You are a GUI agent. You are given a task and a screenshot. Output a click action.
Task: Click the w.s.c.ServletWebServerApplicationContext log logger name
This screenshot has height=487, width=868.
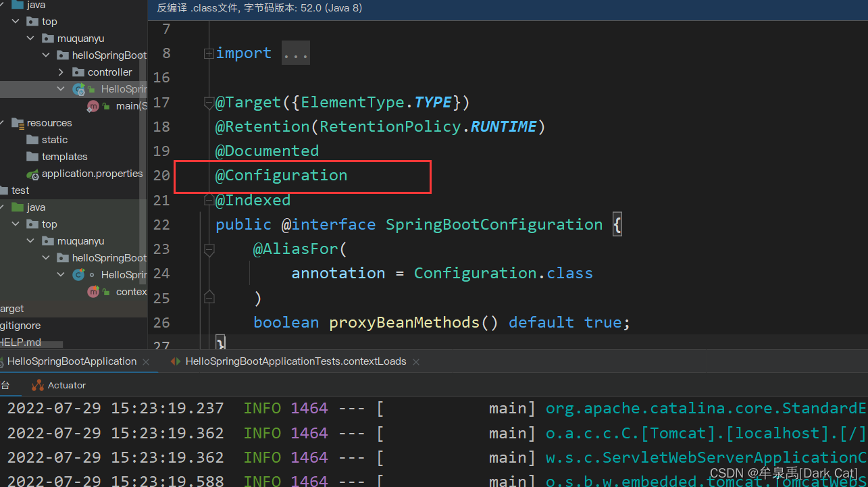point(706,458)
